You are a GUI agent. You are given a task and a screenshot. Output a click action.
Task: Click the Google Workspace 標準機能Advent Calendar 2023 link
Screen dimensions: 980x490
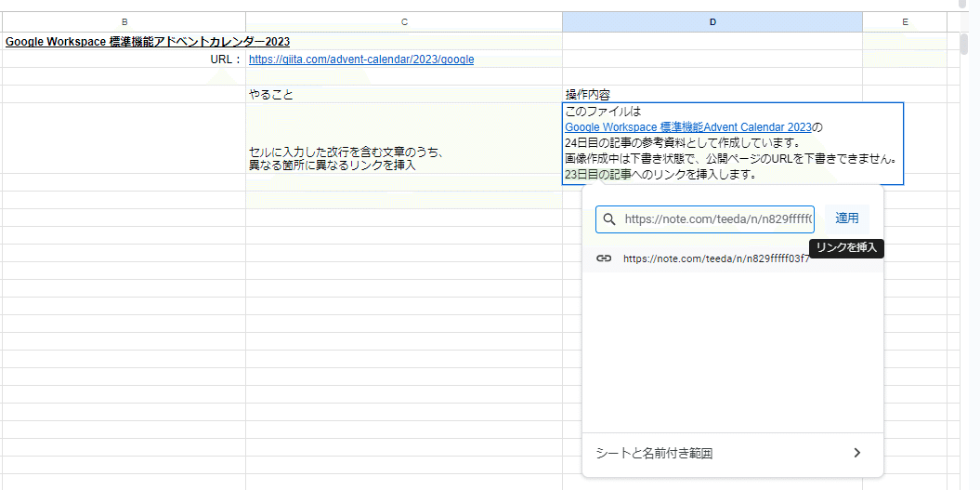coord(688,127)
